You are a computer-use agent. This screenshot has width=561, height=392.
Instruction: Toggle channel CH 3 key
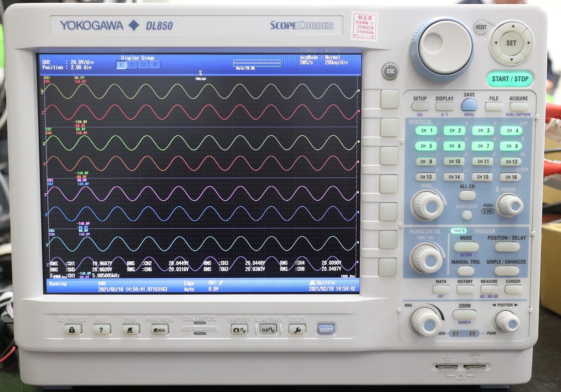pyautogui.click(x=483, y=131)
